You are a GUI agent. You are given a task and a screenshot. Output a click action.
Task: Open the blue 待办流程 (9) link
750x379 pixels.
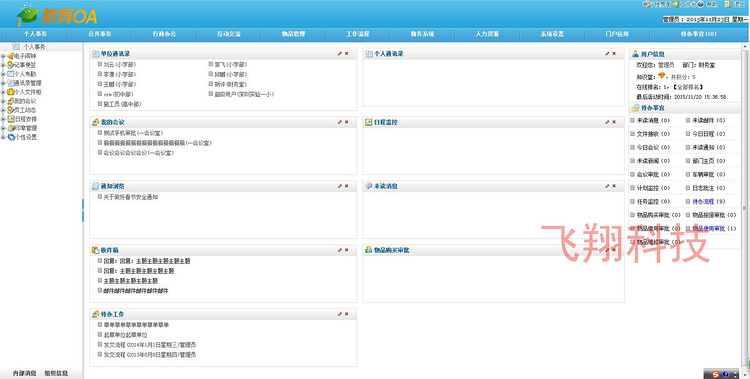point(709,201)
